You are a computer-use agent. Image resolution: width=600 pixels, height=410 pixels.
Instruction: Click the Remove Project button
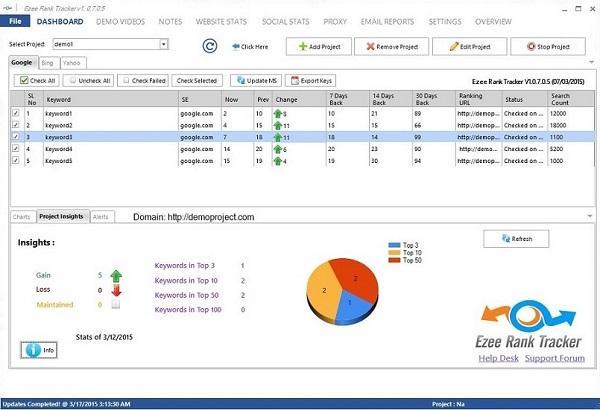(391, 47)
